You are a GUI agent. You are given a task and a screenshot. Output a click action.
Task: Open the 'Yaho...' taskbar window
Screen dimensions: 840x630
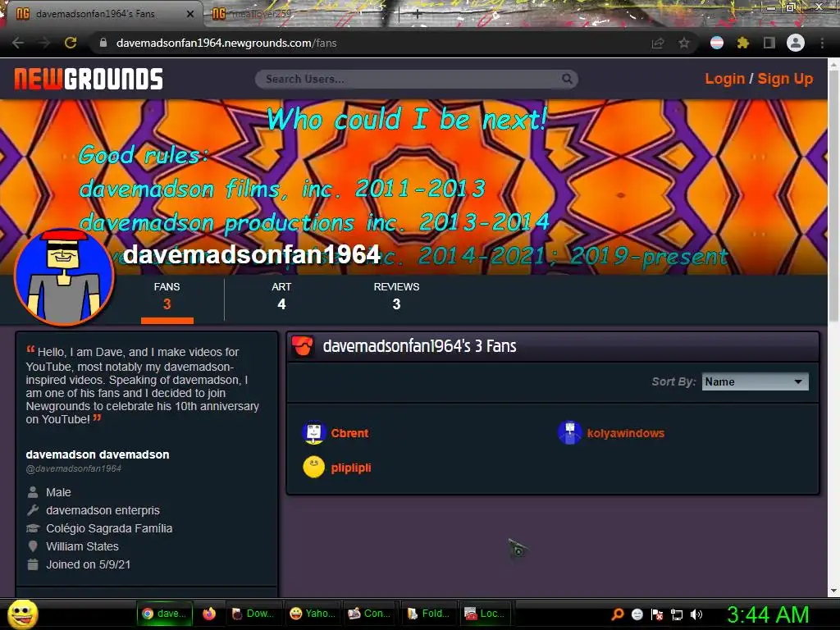pyautogui.click(x=313, y=614)
